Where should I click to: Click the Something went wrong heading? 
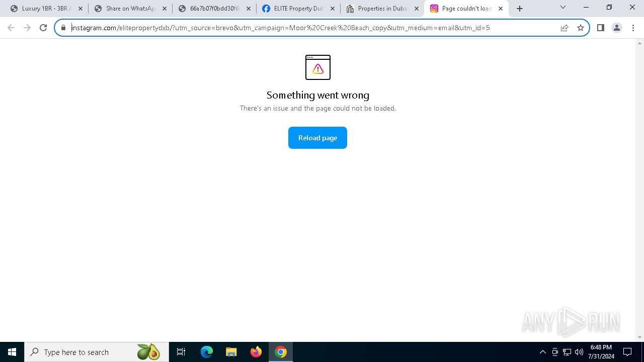click(318, 95)
